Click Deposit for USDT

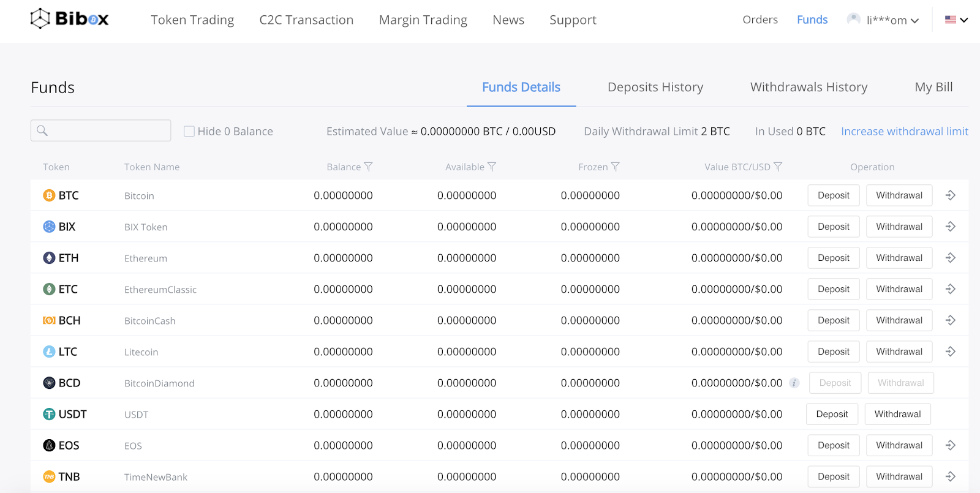click(832, 414)
